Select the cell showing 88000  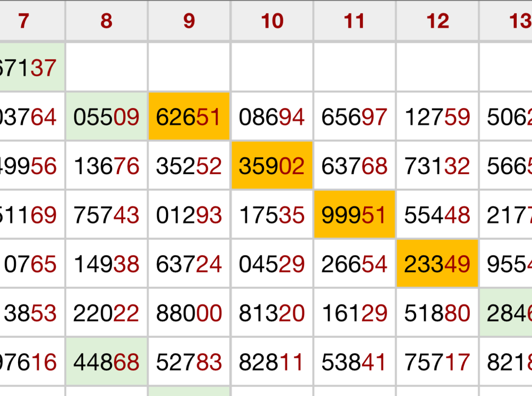coord(189,313)
